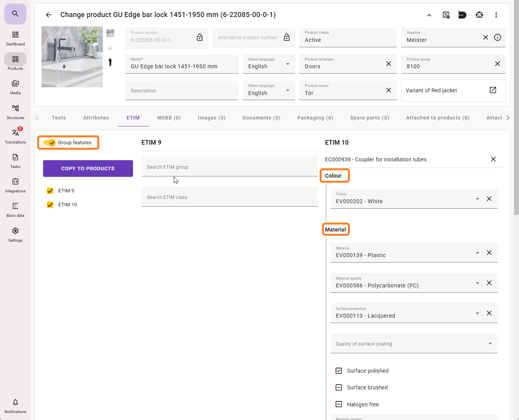Clear the Product template Doors value
Viewport: 519px width, 420px height.
pos(388,64)
